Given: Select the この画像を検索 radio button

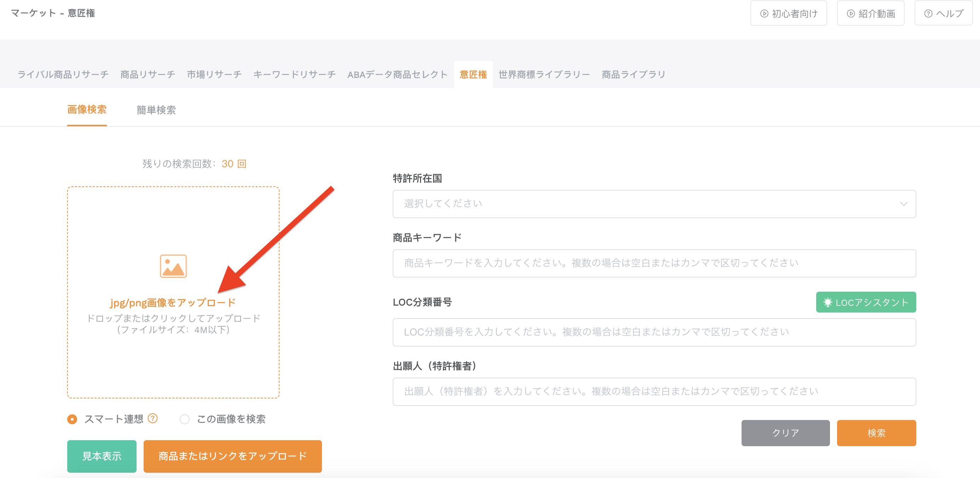Looking at the screenshot, I should pos(185,419).
